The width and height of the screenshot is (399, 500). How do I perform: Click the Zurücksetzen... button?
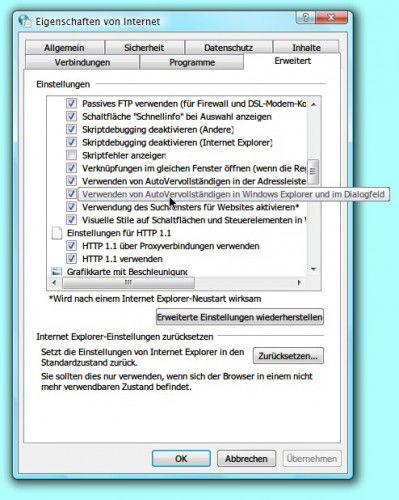pos(288,356)
